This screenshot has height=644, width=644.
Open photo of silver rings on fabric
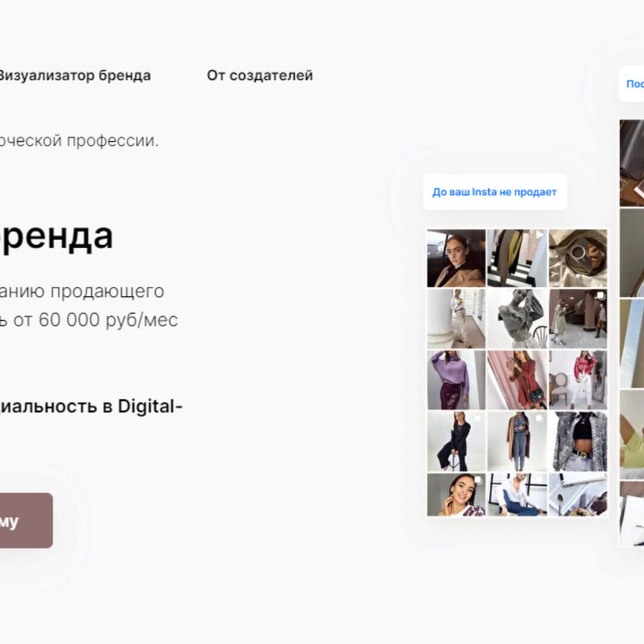(578, 258)
